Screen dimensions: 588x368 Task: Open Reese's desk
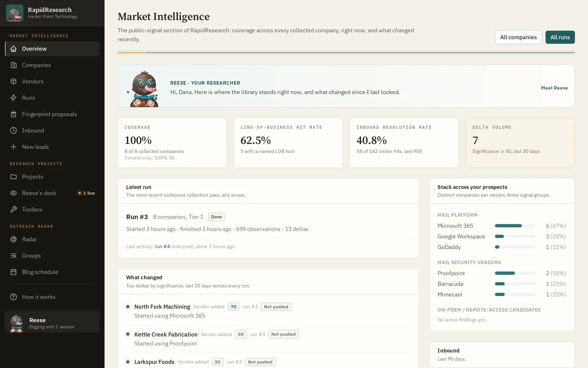52,193
